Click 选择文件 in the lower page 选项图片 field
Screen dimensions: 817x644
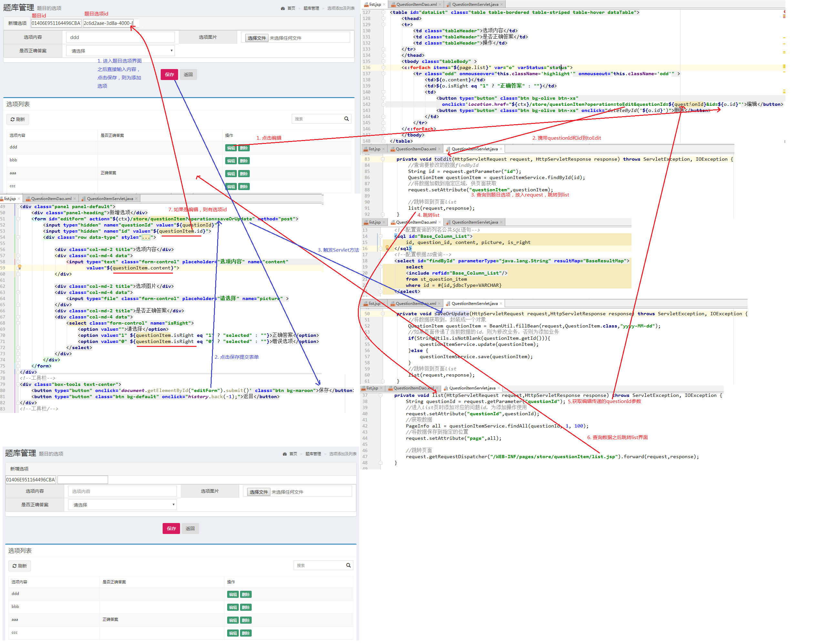pyautogui.click(x=259, y=492)
